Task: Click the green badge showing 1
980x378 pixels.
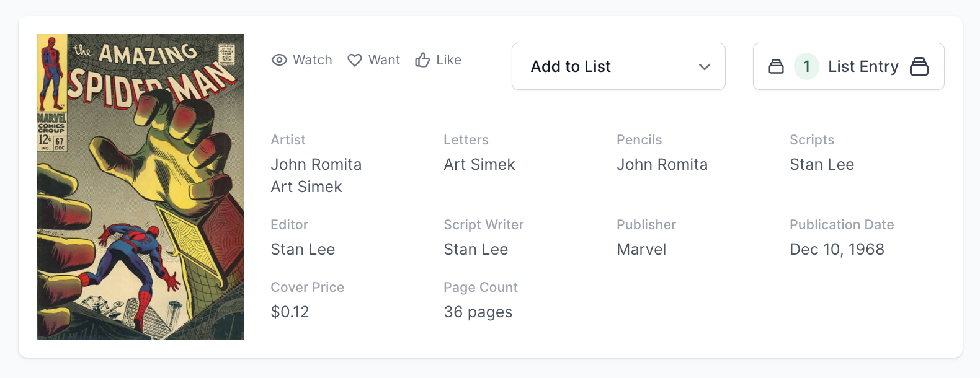Action: tap(806, 66)
